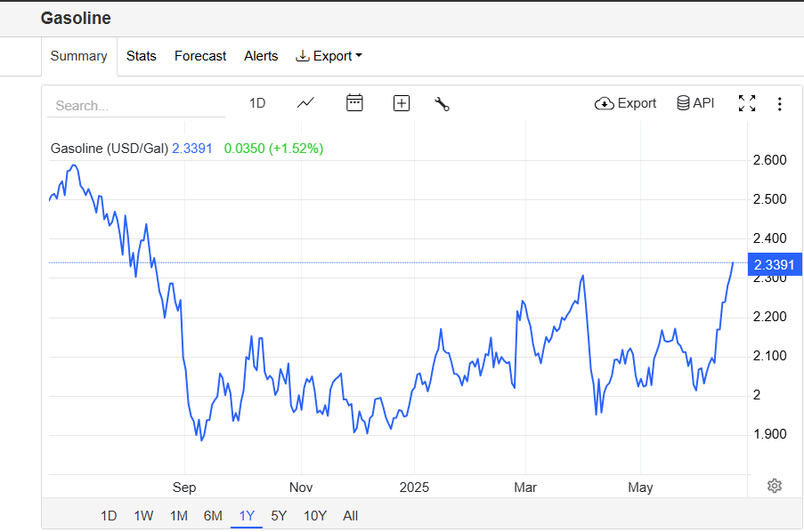Set the time range to 1D at bottom
804x532 pixels.
click(109, 516)
